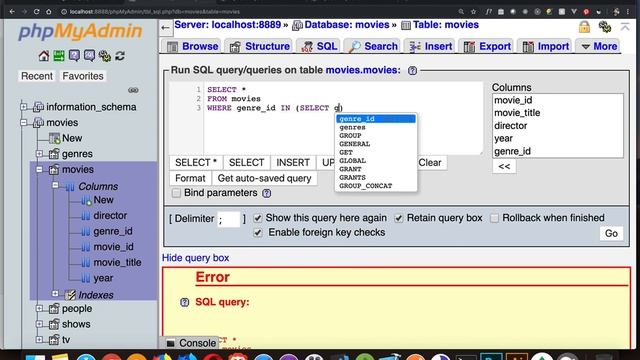640x360 pixels.
Task: Click Hide query box link
Action: 196,258
